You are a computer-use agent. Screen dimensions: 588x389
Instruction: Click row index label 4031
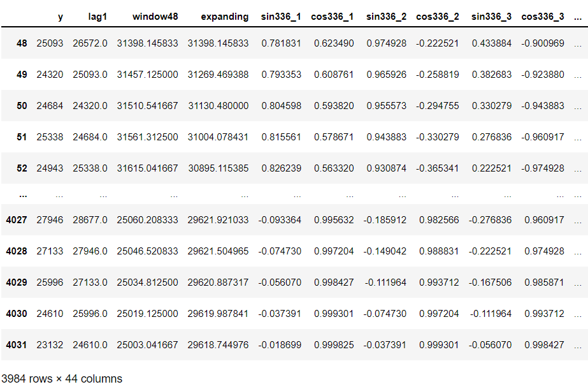click(x=17, y=345)
